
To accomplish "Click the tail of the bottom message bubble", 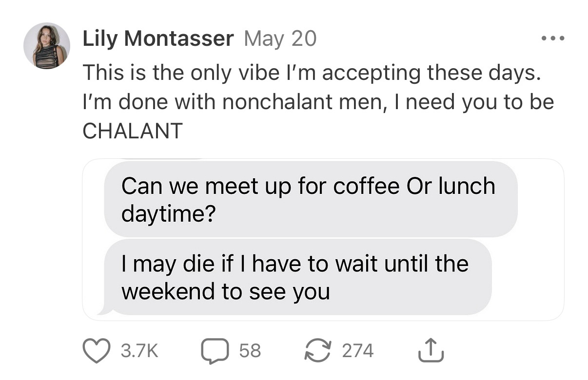I will pyautogui.click(x=103, y=310).
